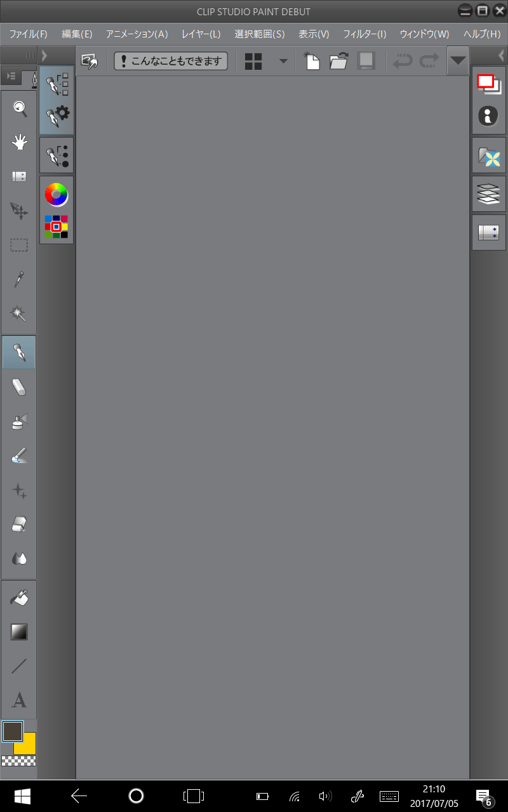Select the Fill bucket tool

click(18, 597)
